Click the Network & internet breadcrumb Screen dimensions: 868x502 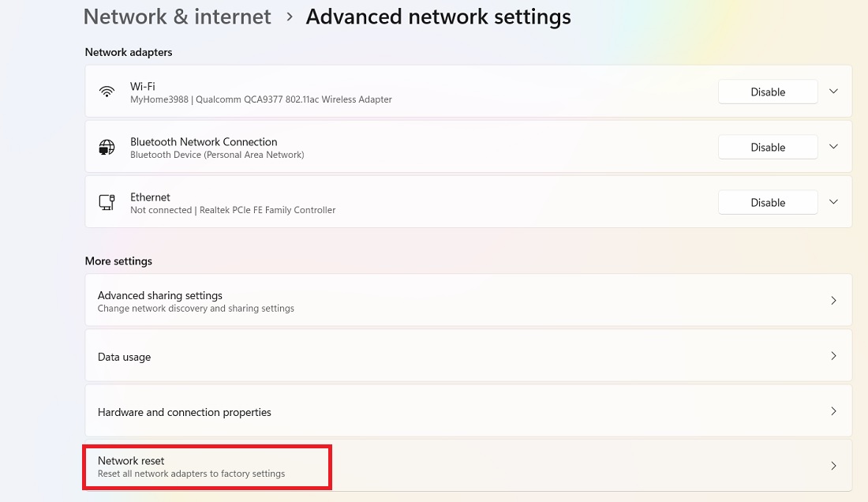(177, 17)
